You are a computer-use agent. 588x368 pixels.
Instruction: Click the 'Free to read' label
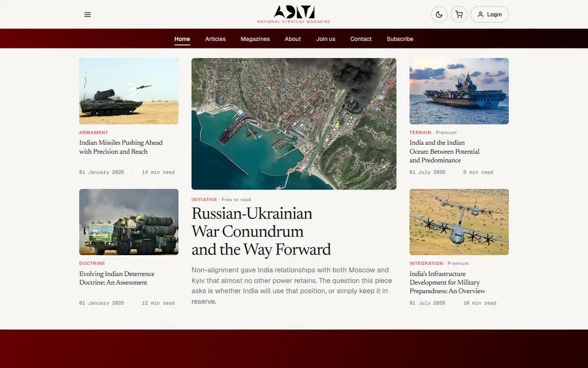pos(236,200)
